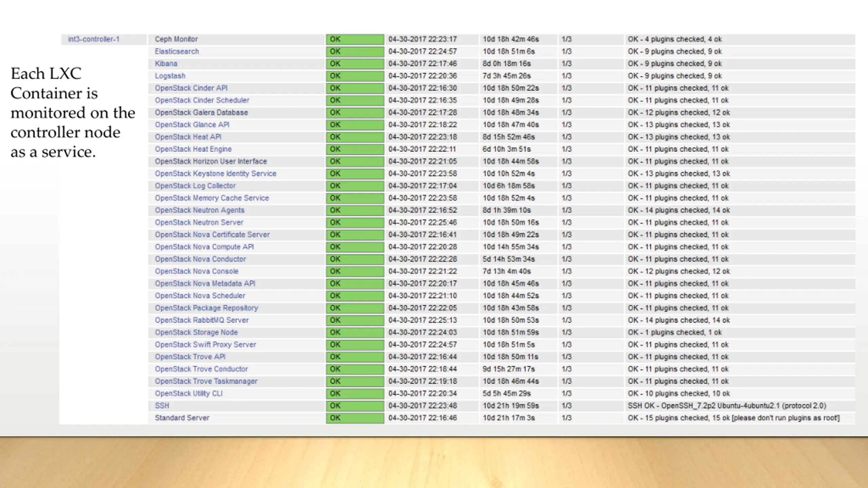868x488 pixels.
Task: Click the duration 9d 15h 27m 17s
Action: click(509, 369)
